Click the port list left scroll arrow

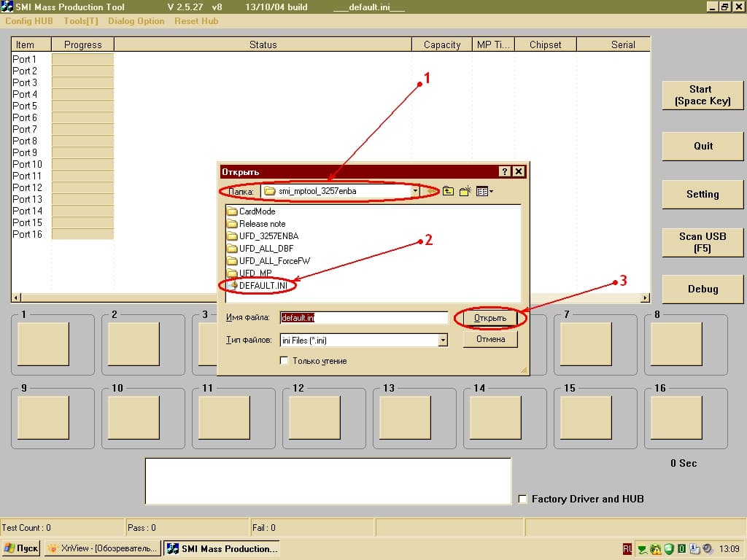click(17, 297)
